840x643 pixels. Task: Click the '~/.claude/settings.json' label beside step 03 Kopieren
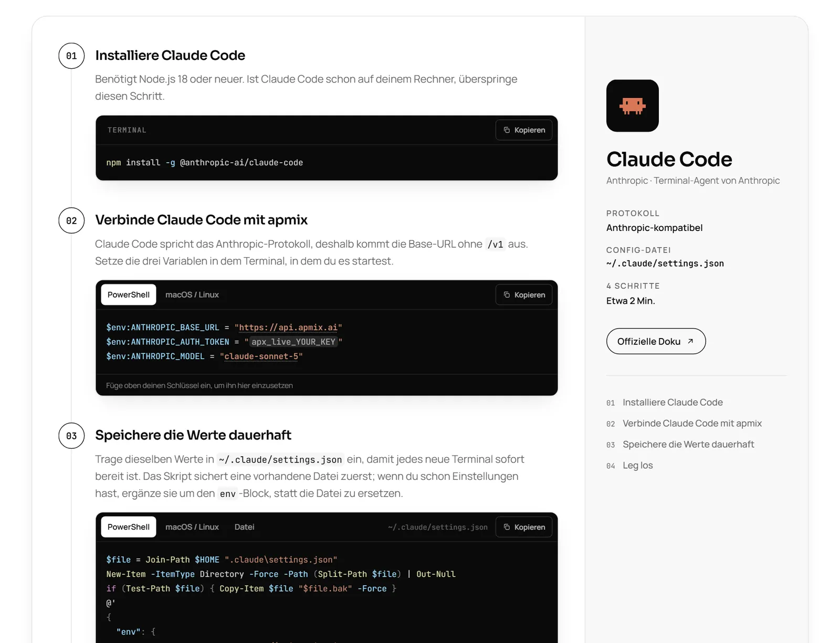(x=438, y=527)
